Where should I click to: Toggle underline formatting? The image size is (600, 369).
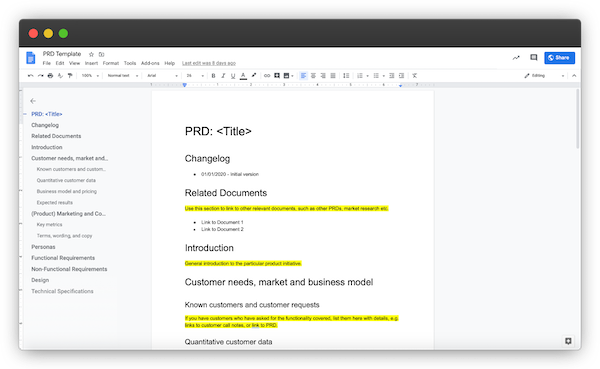233,76
